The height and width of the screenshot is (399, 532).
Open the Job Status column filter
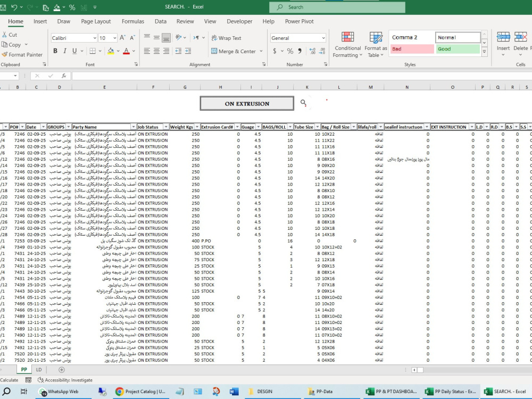166,127
